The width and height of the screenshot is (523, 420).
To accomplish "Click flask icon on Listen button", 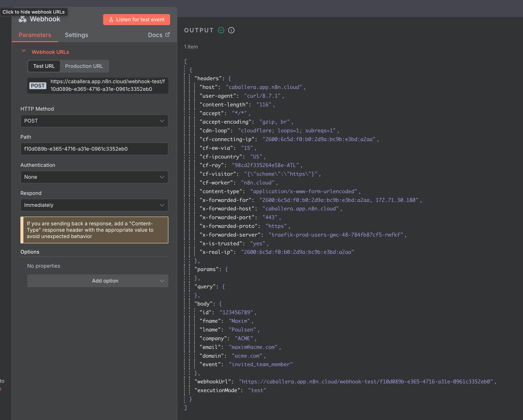I will coord(111,20).
